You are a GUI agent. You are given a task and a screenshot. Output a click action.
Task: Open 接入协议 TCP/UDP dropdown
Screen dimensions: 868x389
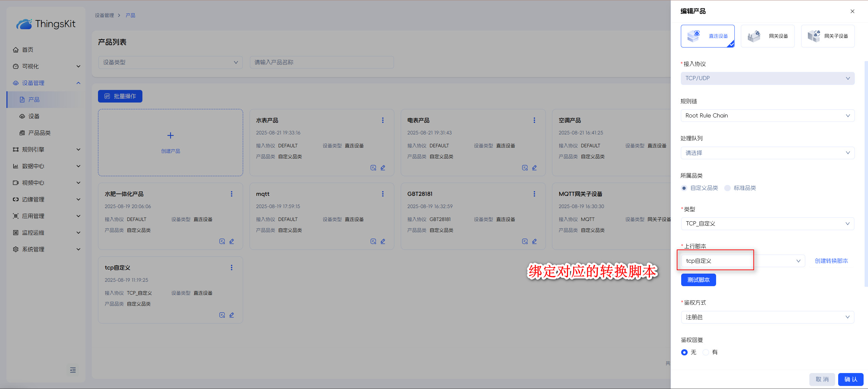coord(767,78)
